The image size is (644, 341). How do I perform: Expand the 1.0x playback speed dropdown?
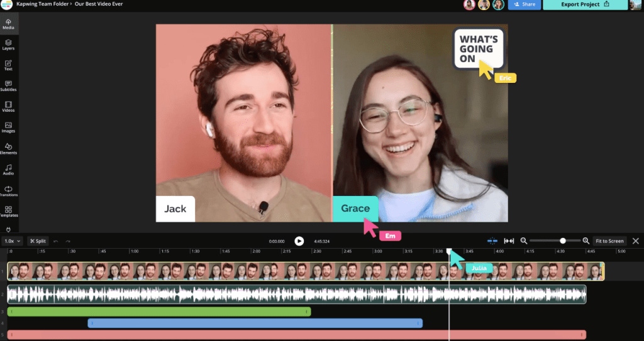click(x=13, y=241)
